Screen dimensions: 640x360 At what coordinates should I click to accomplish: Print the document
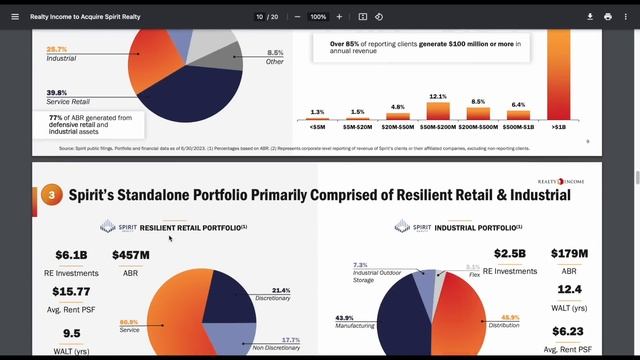608,17
